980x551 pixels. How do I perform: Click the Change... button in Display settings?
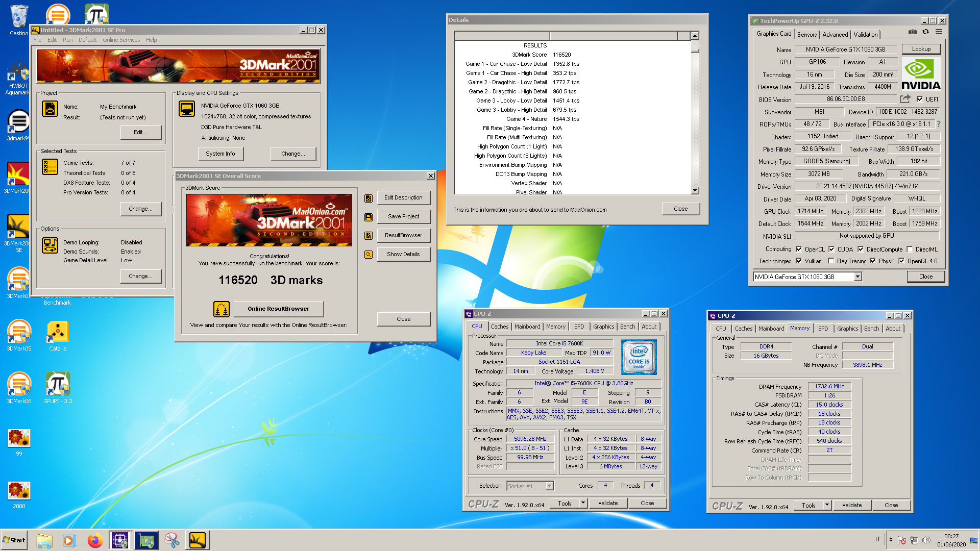coord(293,154)
